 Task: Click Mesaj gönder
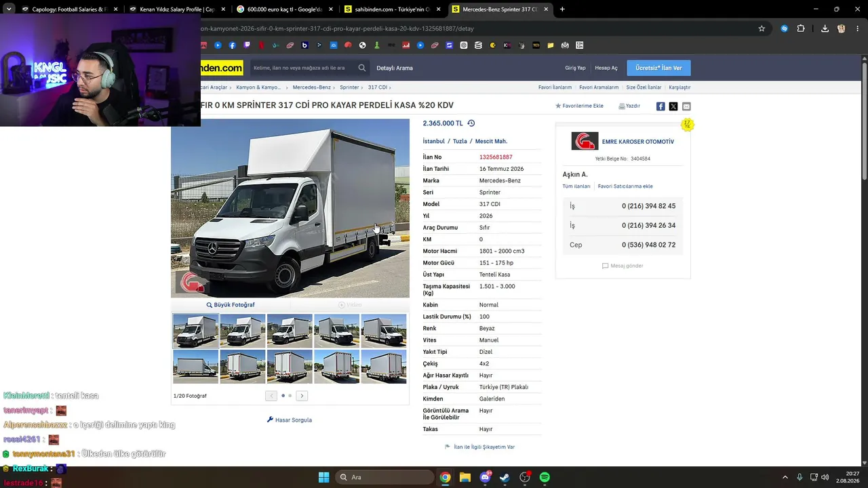pyautogui.click(x=623, y=266)
